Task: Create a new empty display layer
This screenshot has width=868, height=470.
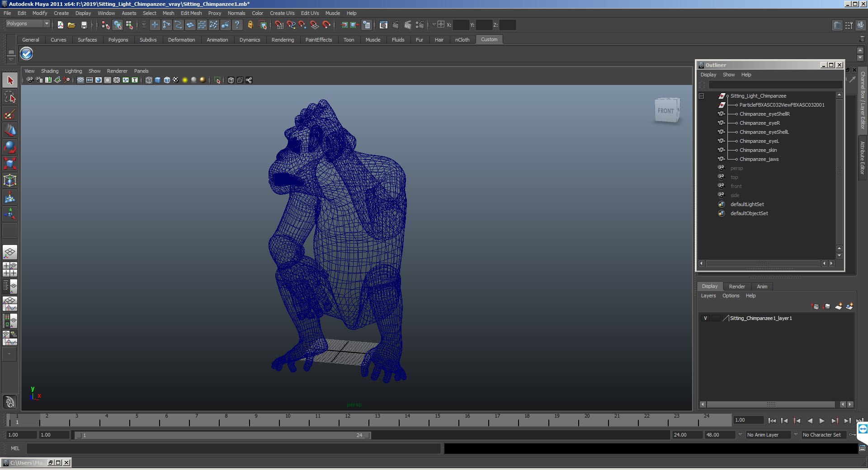Action: point(839,306)
